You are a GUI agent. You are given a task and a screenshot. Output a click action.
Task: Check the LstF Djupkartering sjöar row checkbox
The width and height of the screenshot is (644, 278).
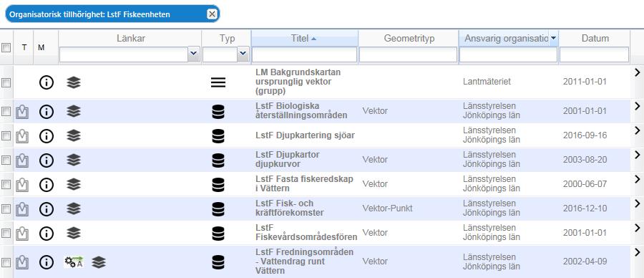(6, 136)
